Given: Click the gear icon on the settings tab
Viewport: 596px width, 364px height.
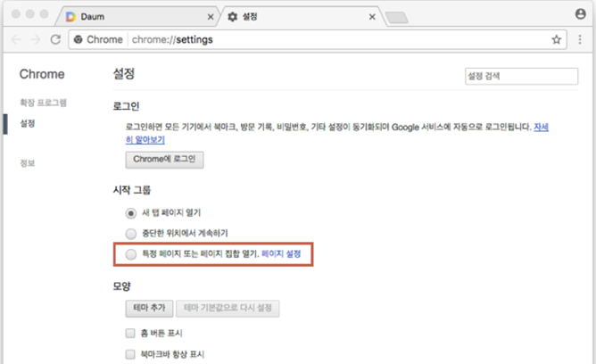Looking at the screenshot, I should tap(233, 17).
